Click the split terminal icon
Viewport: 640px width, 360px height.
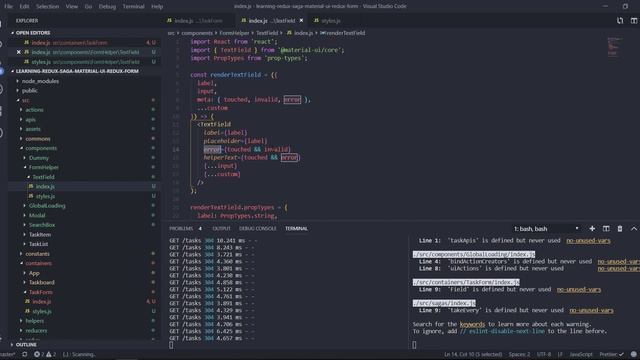coord(606,229)
